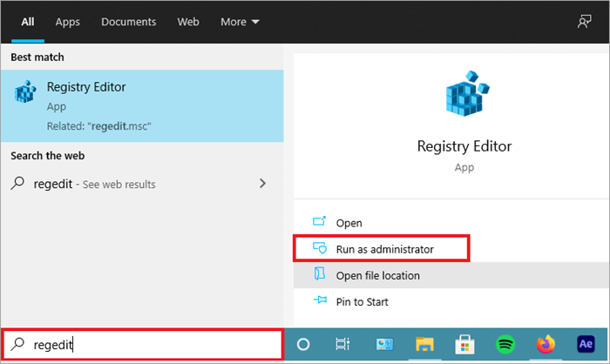Expand the regedit web result chevron
Viewport: 610px width, 364px height.
262,183
